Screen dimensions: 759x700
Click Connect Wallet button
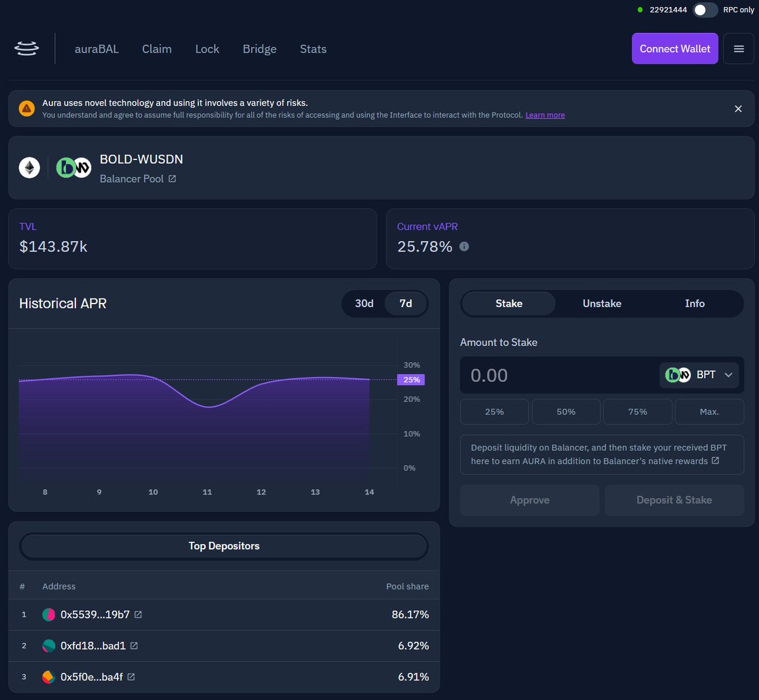pyautogui.click(x=675, y=49)
